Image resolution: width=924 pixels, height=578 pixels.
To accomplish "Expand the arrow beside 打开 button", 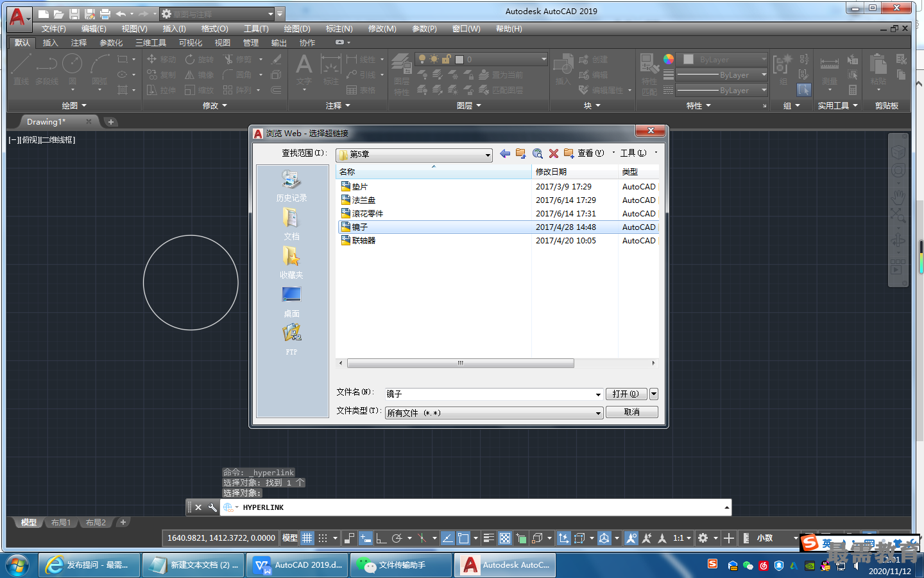I will [x=654, y=394].
